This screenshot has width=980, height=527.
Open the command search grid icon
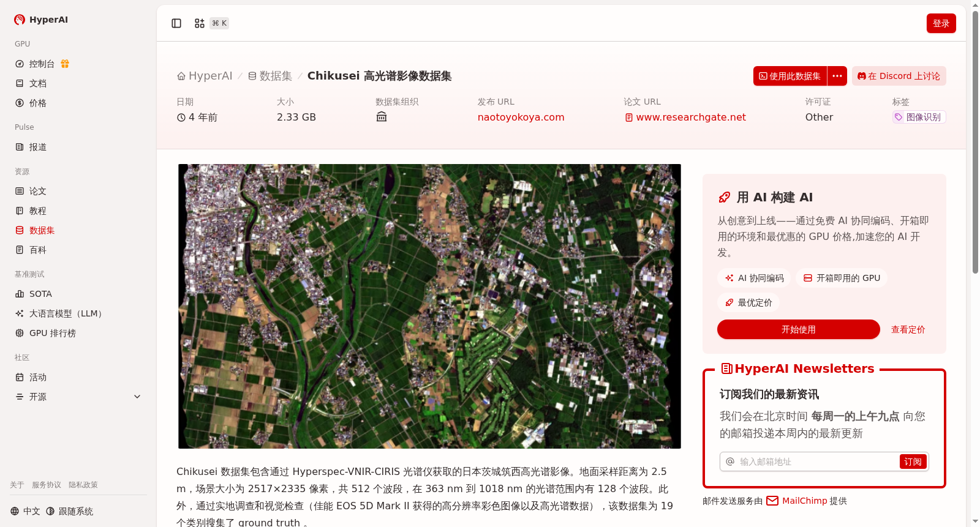(200, 23)
